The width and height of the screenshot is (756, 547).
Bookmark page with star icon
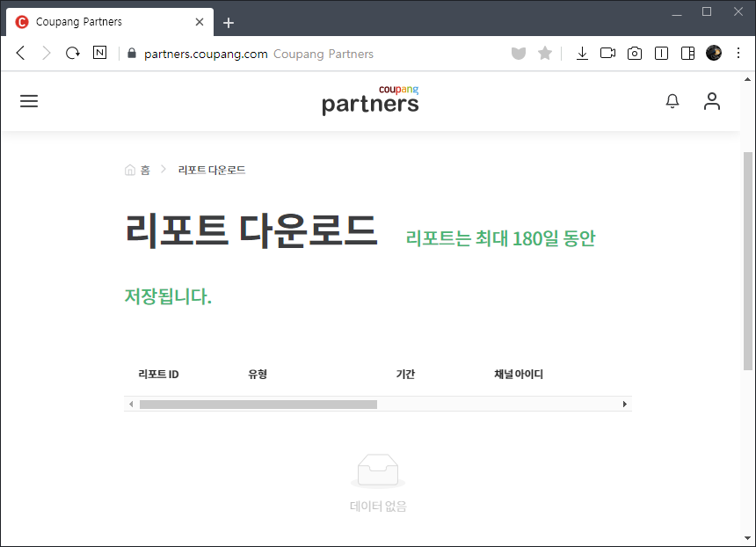[x=545, y=53]
